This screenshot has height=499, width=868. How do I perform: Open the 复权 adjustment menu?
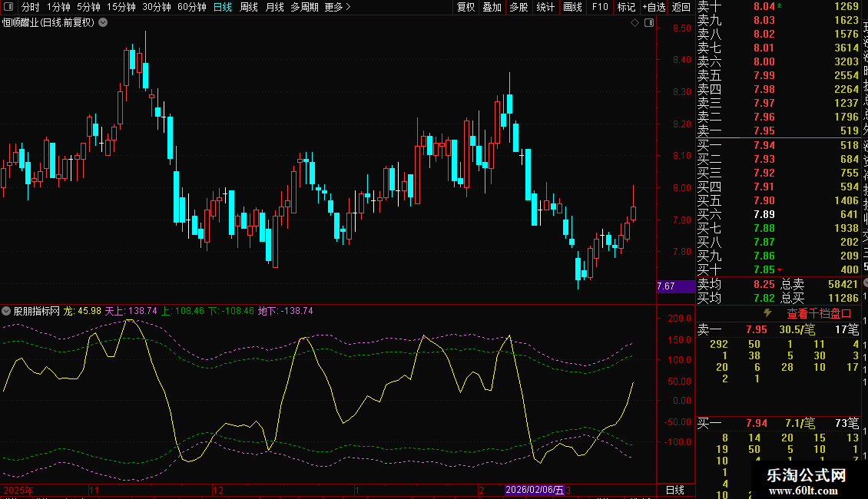466,7
